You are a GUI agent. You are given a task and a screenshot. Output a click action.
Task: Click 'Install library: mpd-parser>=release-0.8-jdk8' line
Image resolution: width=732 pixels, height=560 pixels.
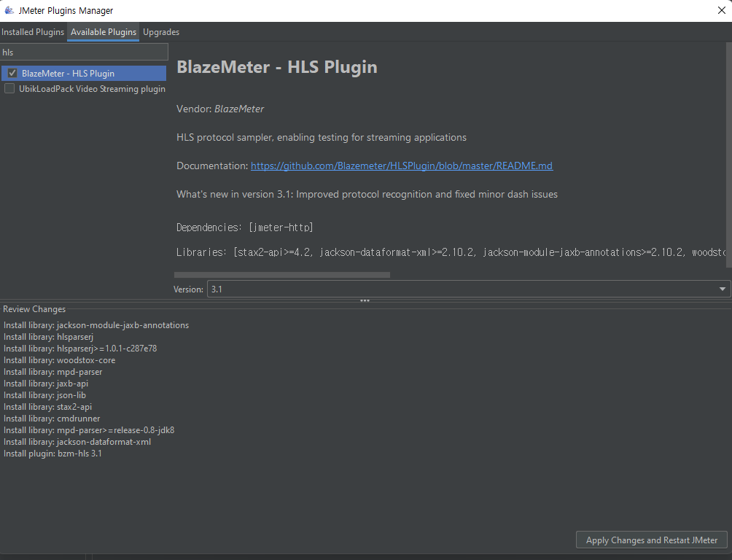click(x=89, y=430)
